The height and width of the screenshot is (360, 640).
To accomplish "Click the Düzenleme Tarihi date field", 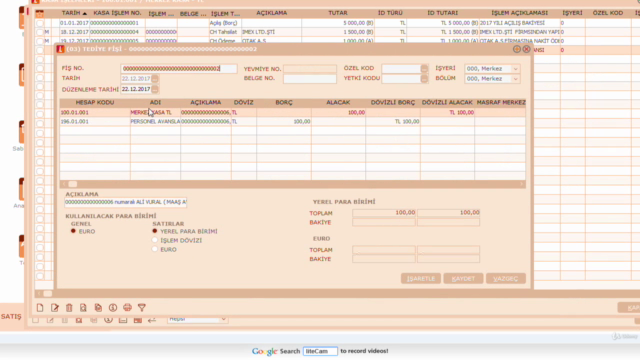I will click(136, 89).
